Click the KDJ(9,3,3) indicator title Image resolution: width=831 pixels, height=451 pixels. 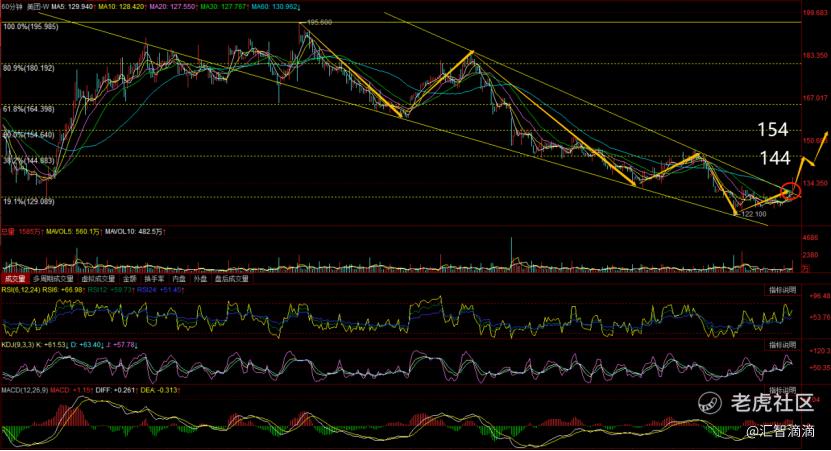tap(17, 345)
